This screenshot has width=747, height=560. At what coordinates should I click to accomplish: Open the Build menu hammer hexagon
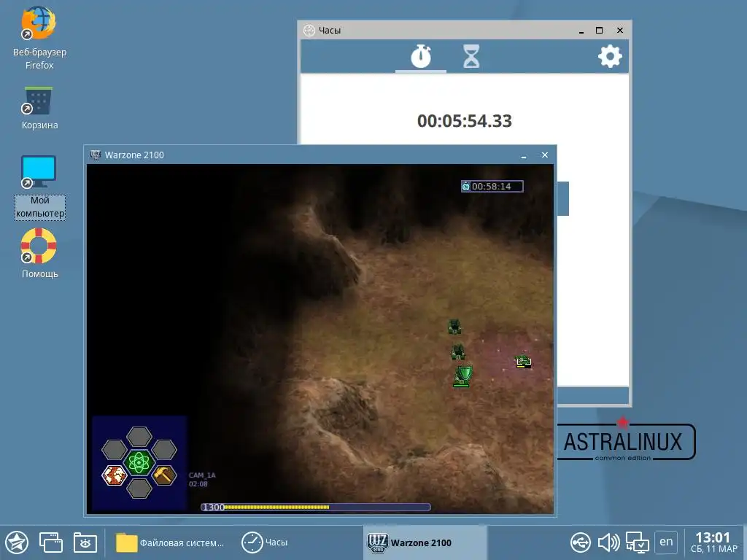pos(164,475)
